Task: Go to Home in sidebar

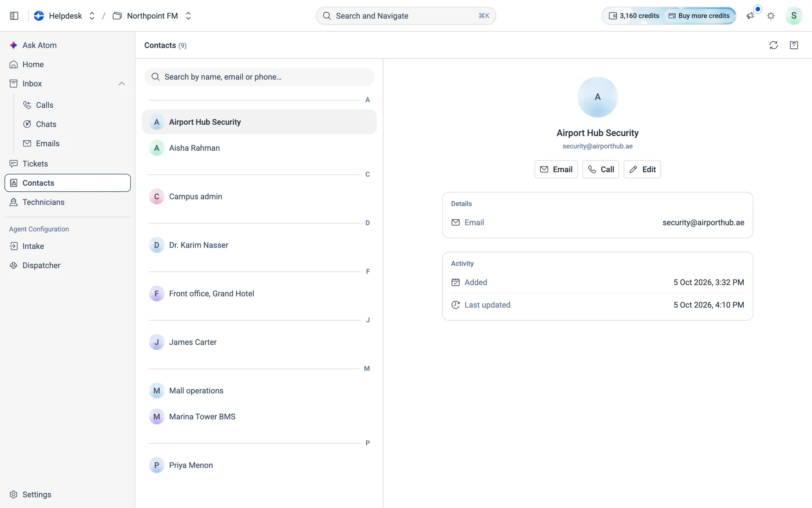Action: click(x=67, y=64)
